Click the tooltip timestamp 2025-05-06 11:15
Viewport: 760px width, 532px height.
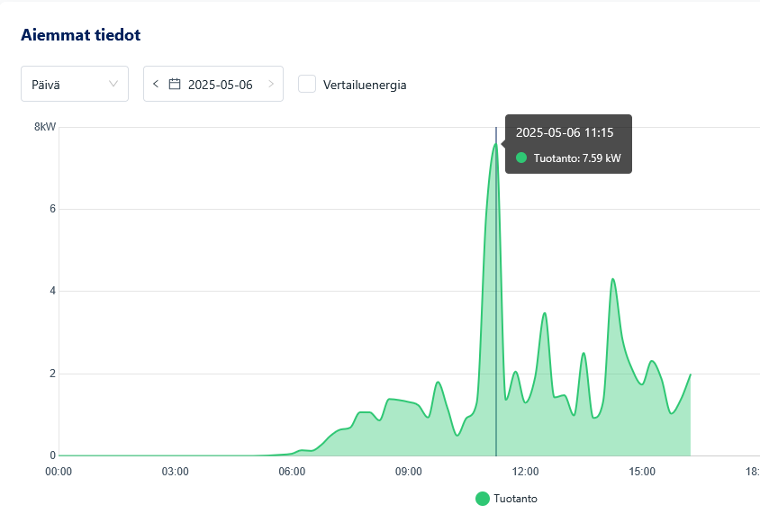(x=565, y=132)
